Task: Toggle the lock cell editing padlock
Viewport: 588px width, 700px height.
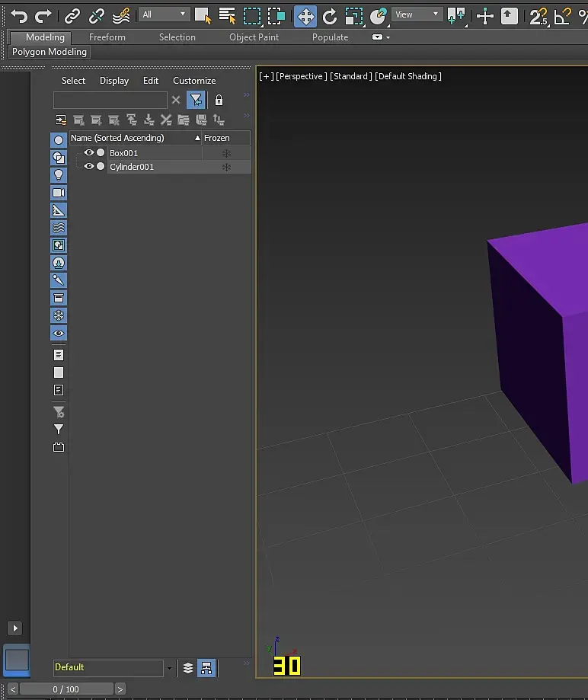Action: click(x=219, y=100)
